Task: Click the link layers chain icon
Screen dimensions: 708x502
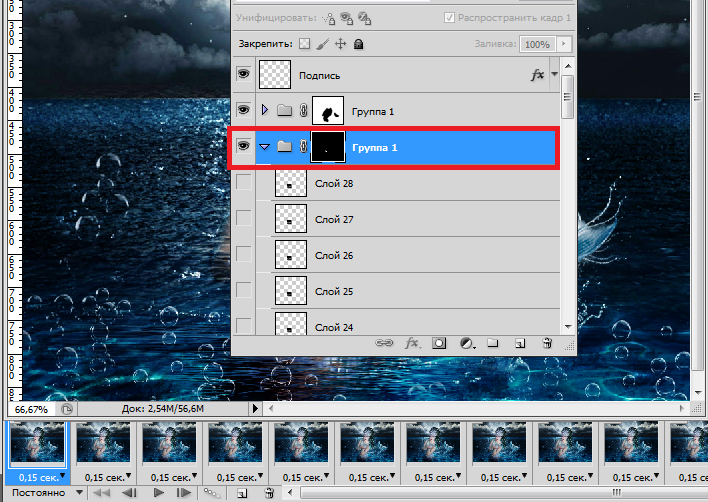Action: click(384, 343)
